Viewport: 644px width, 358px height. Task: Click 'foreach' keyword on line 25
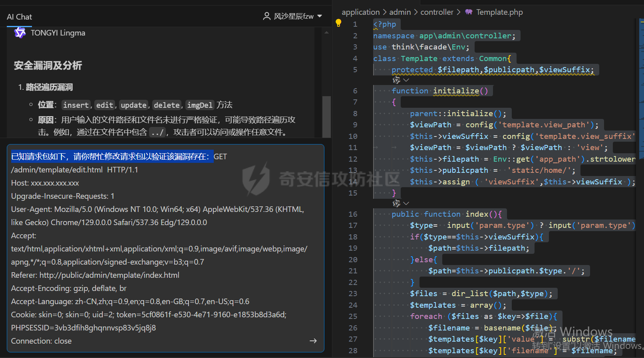coord(426,316)
